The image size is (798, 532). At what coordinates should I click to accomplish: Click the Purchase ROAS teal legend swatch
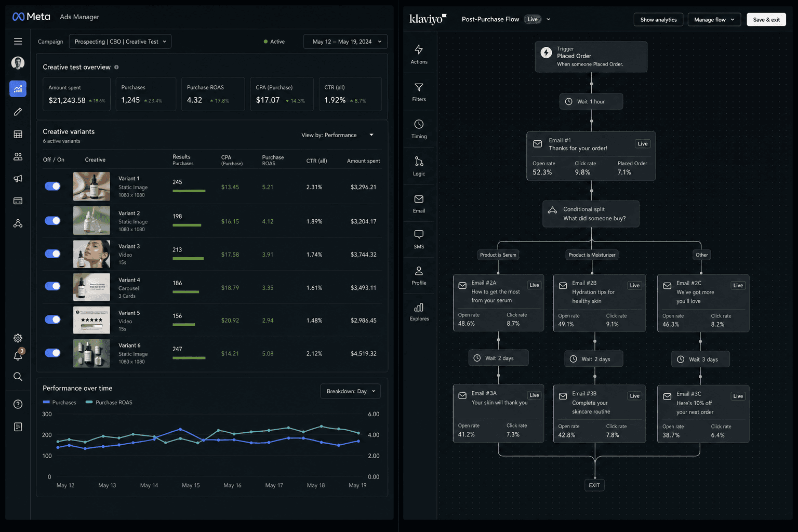point(89,402)
